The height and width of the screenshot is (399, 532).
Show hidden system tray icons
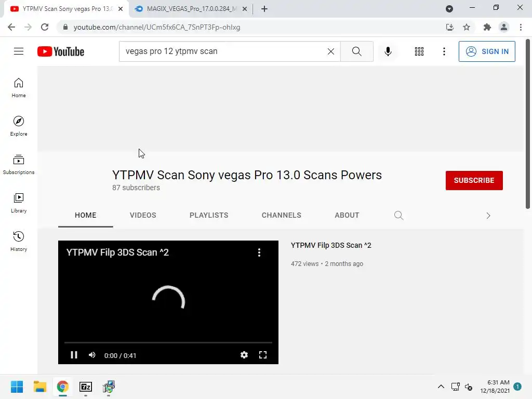point(441,387)
